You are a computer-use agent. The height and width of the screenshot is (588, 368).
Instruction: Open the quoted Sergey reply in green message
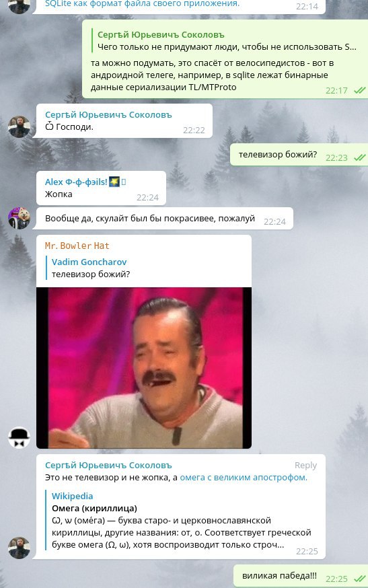pos(225,41)
